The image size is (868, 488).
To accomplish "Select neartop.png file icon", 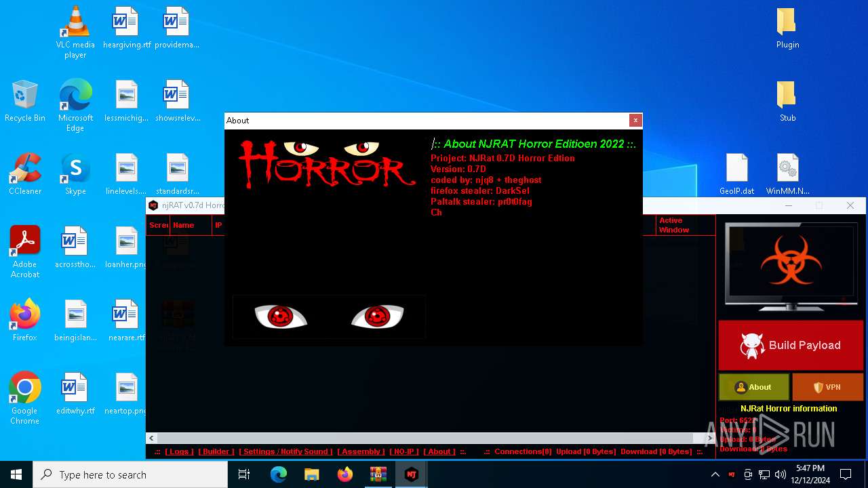I will [x=126, y=394].
